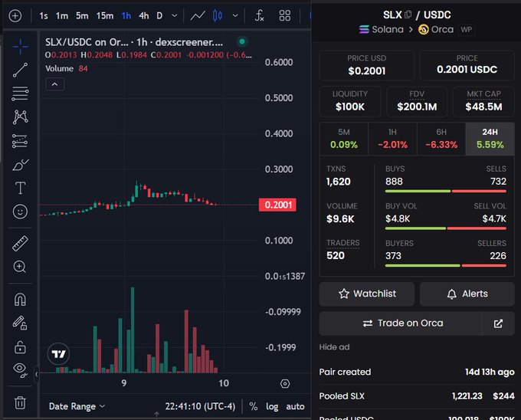Expand the chart style dropdown chevron
Image resolution: width=521 pixels, height=420 pixels.
(x=235, y=15)
